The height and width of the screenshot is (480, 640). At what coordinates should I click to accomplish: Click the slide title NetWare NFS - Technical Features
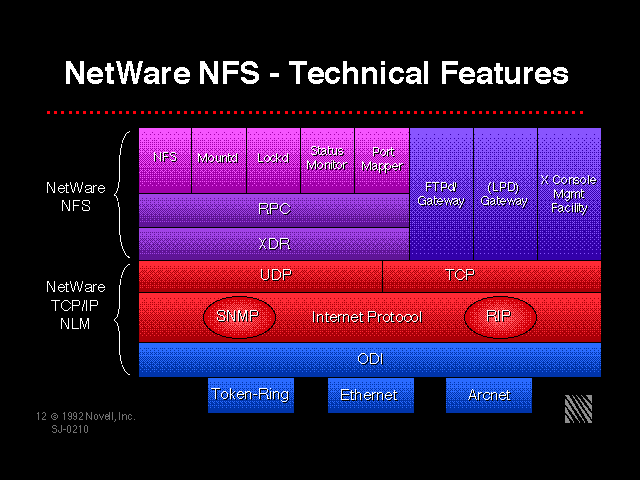pos(316,73)
